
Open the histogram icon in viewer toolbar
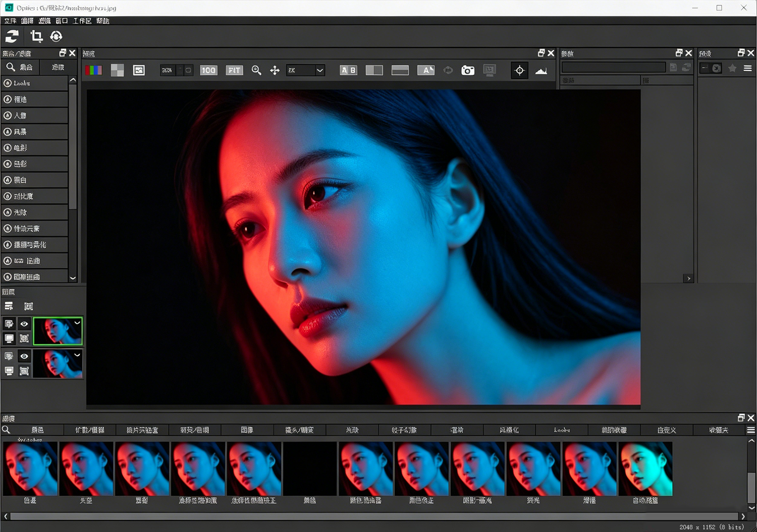coord(541,70)
